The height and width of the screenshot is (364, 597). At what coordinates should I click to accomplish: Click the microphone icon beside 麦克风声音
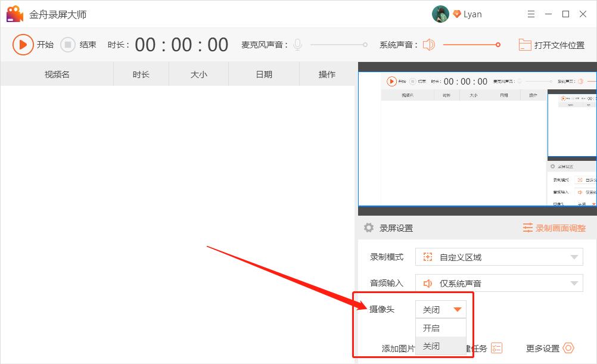pos(297,44)
